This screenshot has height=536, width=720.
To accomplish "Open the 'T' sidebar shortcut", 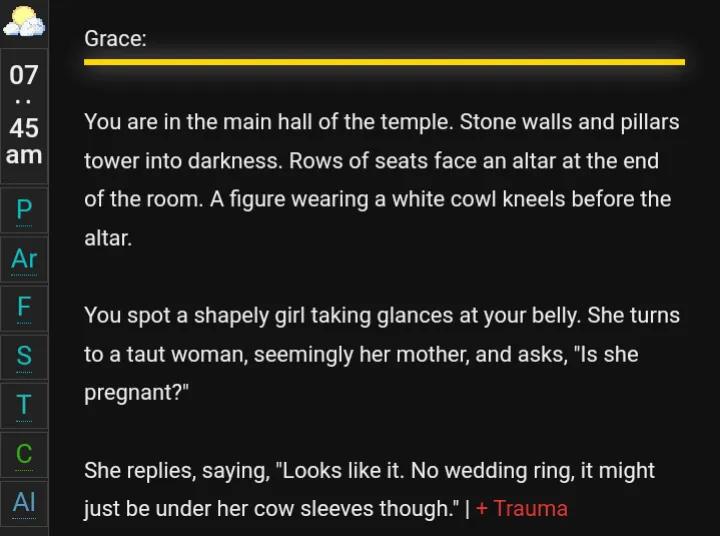I will pos(24,405).
